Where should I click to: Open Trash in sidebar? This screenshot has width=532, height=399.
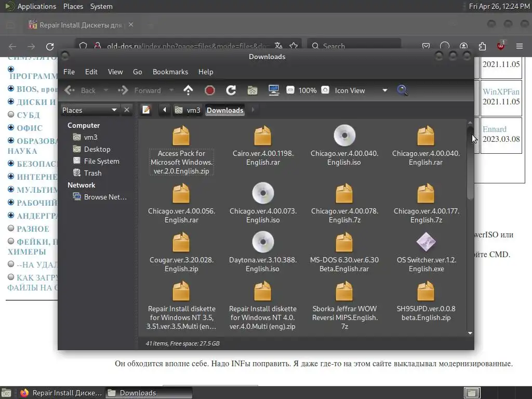tap(87, 172)
